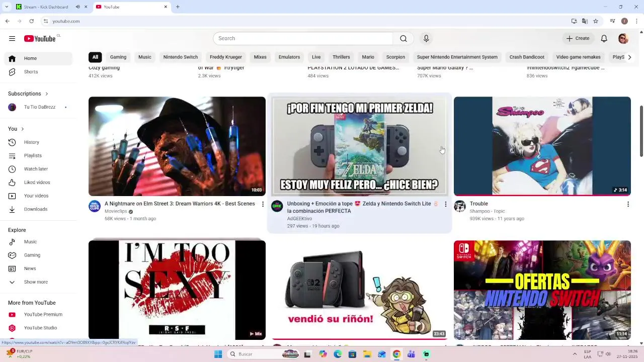644x362 pixels.
Task: Select the Emulators chip
Action: pyautogui.click(x=289, y=57)
